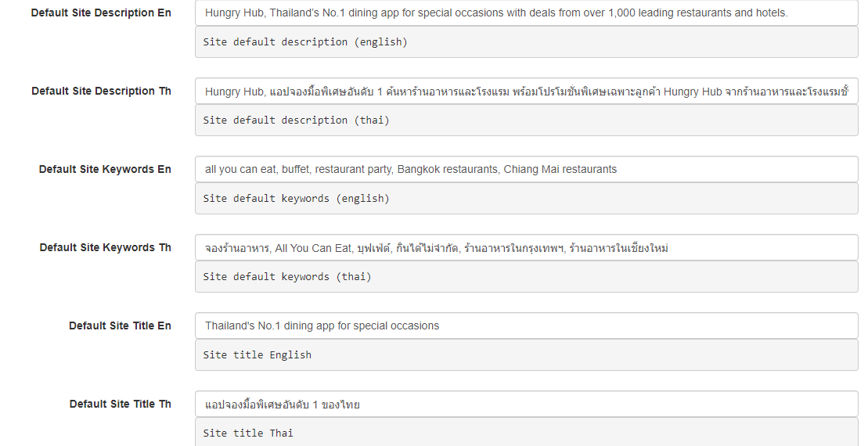Click the 'Site default description (thai)' hint box

point(526,120)
